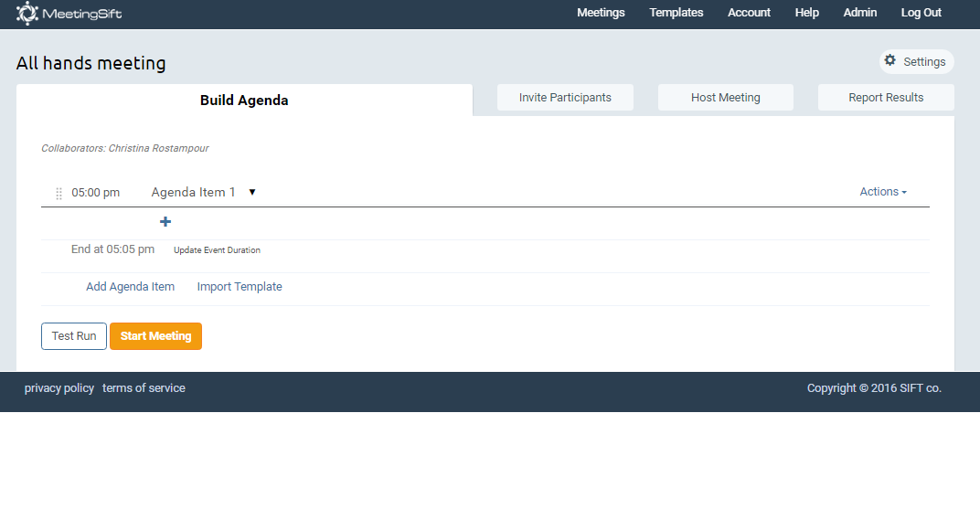This screenshot has height=519, width=980.
Task: Switch to the Report Results tab
Action: tap(885, 98)
